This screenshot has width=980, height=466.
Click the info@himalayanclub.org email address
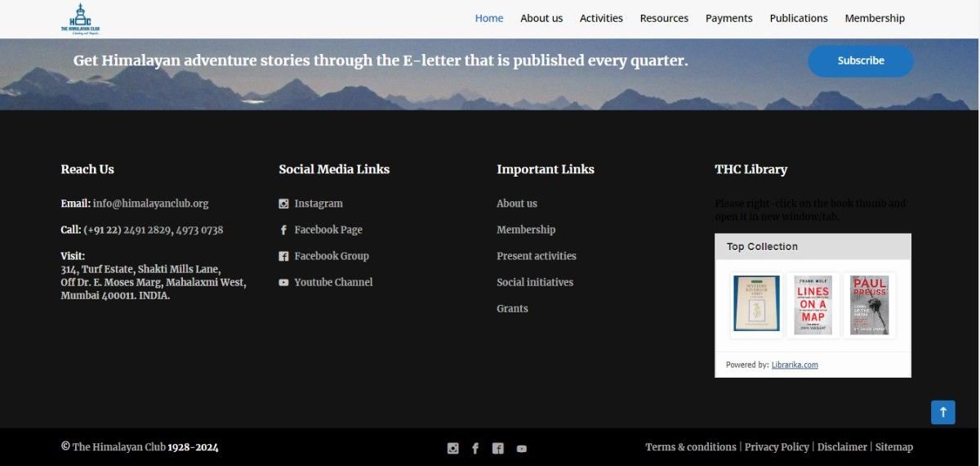[150, 204]
